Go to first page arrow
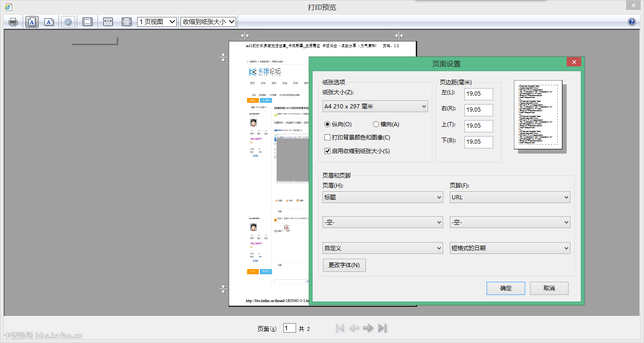 coord(339,328)
